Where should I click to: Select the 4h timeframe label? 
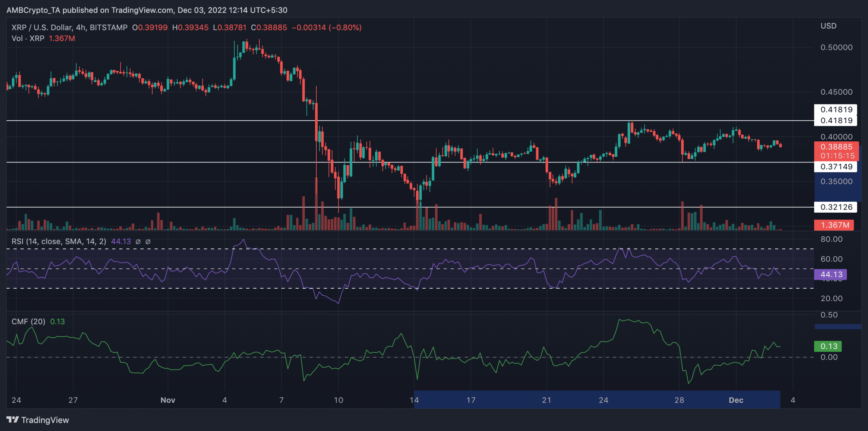point(80,27)
